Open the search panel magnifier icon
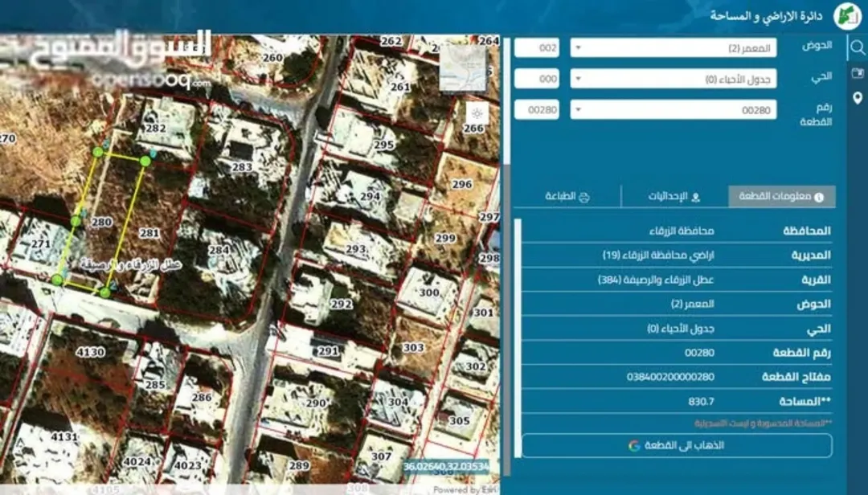 click(x=858, y=47)
